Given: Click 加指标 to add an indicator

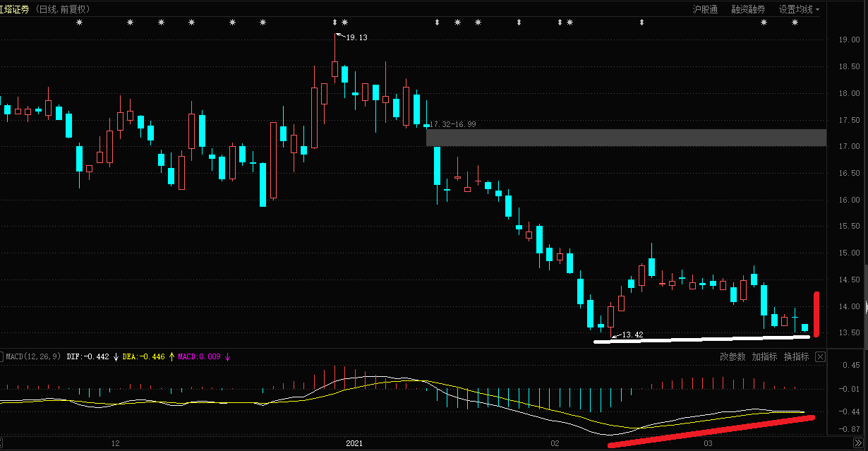Looking at the screenshot, I should 764,356.
